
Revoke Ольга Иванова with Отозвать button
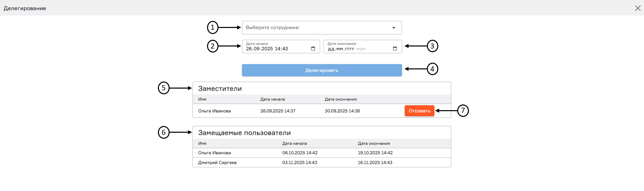pyautogui.click(x=419, y=111)
